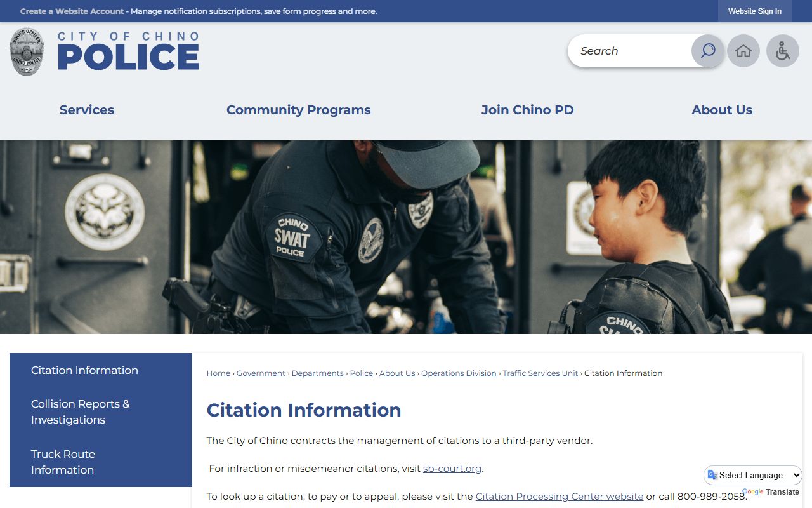Image resolution: width=812 pixels, height=508 pixels.
Task: Click the Citation Information page heading
Action: click(304, 410)
